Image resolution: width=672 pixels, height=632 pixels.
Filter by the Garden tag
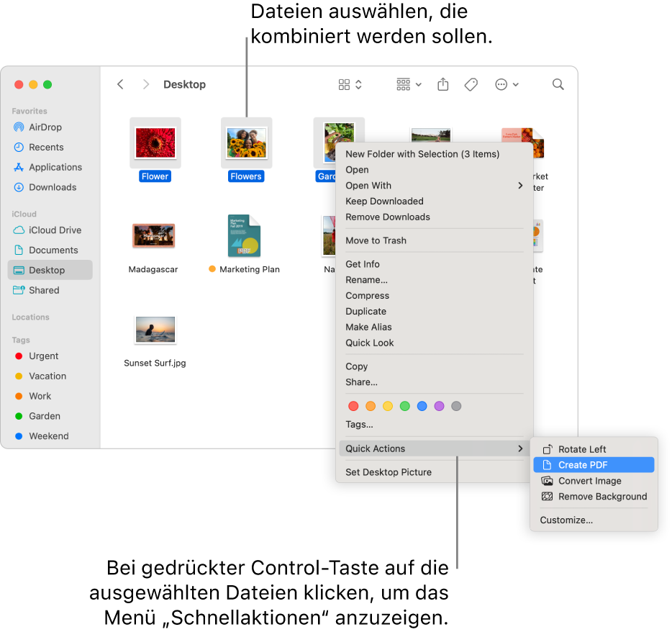pyautogui.click(x=50, y=416)
